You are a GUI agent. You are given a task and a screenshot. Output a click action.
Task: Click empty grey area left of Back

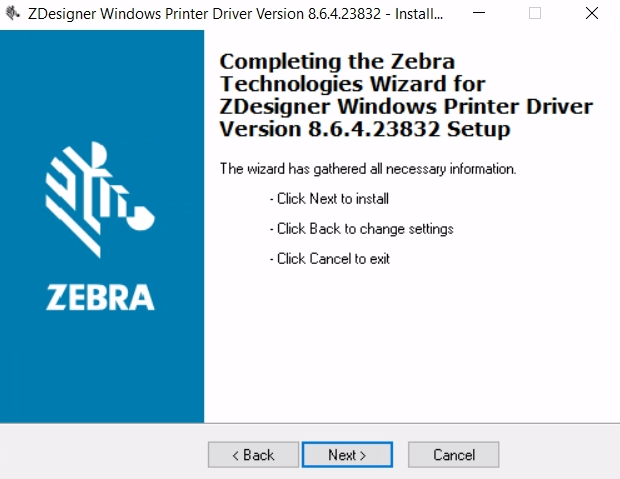coord(103,453)
